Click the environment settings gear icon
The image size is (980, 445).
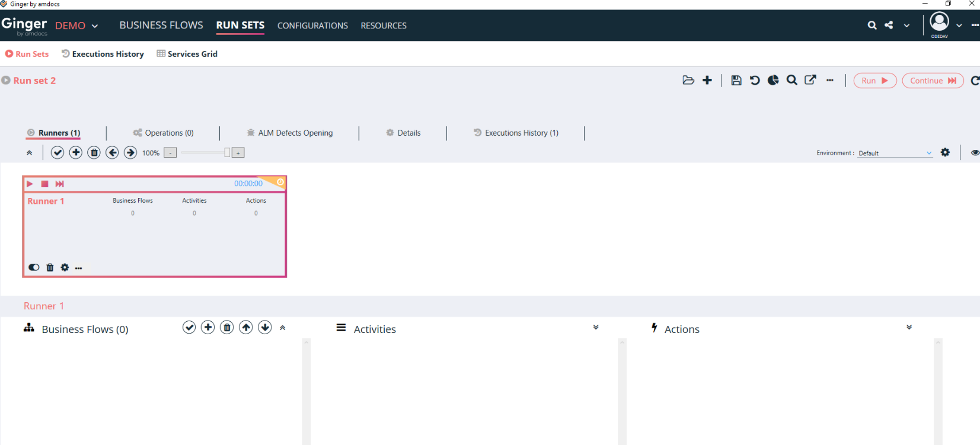pyautogui.click(x=945, y=153)
